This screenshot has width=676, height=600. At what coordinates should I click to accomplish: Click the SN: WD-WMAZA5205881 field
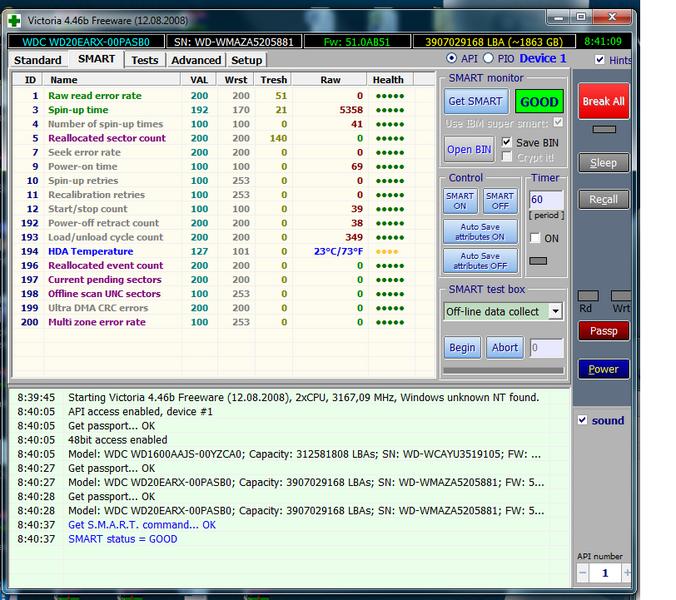tap(234, 42)
